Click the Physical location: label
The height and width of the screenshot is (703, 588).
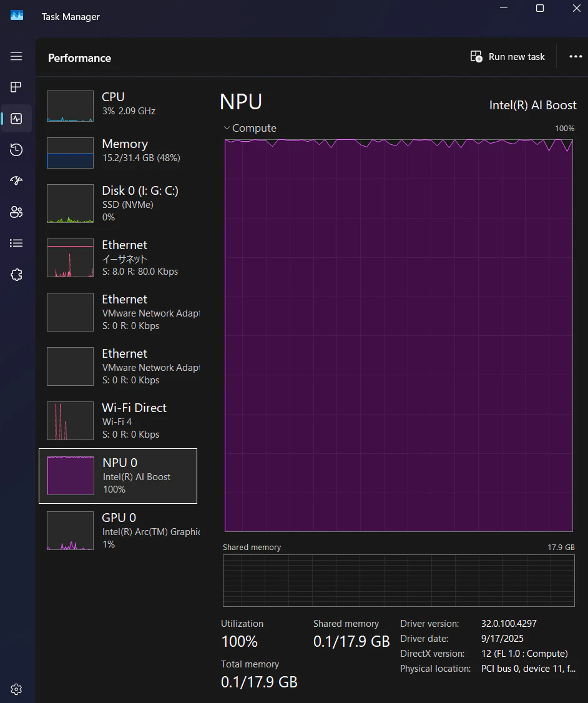[x=435, y=668]
